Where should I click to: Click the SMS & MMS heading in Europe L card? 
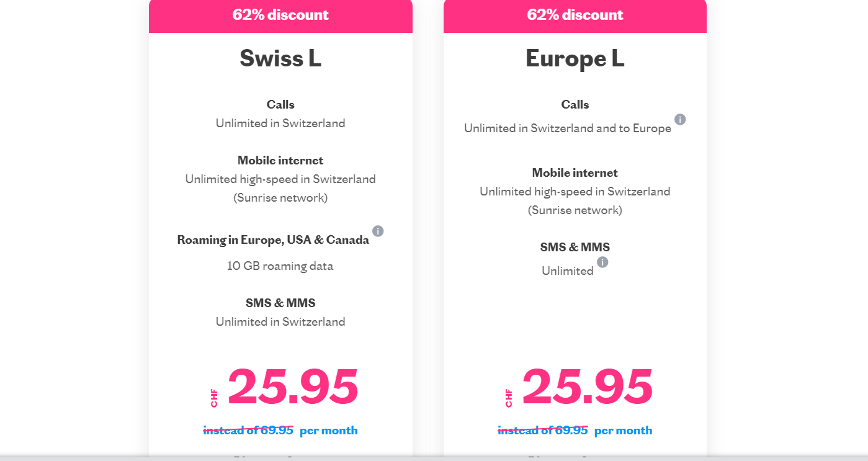click(x=575, y=247)
